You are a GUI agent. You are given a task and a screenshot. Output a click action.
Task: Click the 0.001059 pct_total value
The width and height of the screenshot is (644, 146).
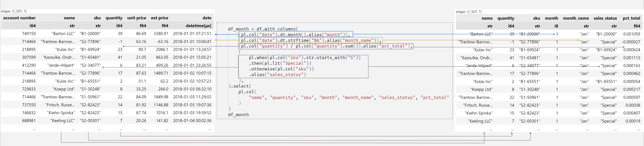coord(631,34)
